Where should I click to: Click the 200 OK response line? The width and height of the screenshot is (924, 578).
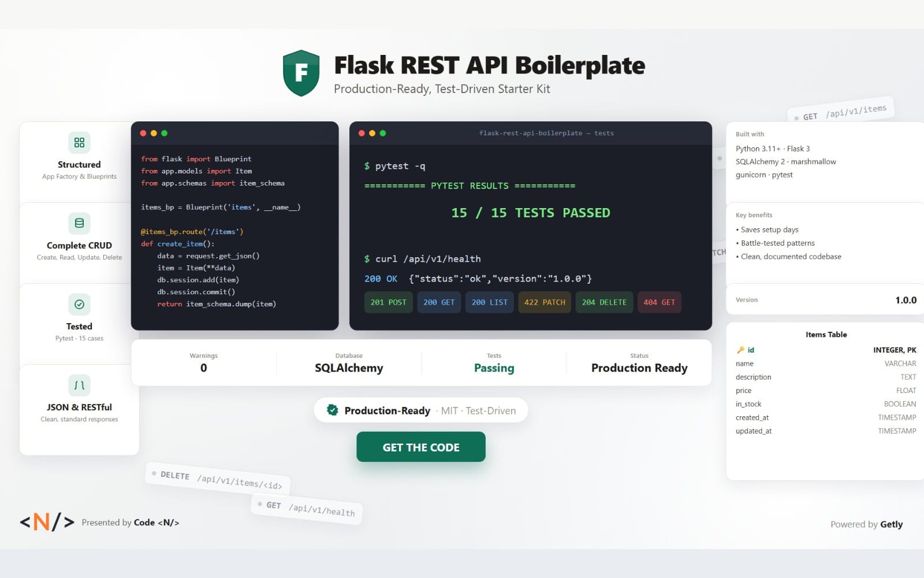[478, 279]
